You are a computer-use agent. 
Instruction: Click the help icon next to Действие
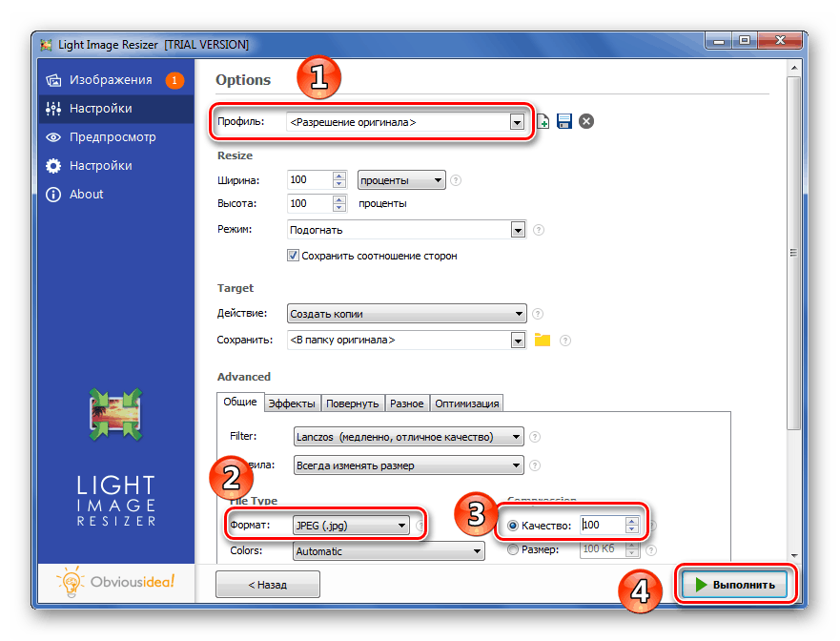tap(538, 314)
